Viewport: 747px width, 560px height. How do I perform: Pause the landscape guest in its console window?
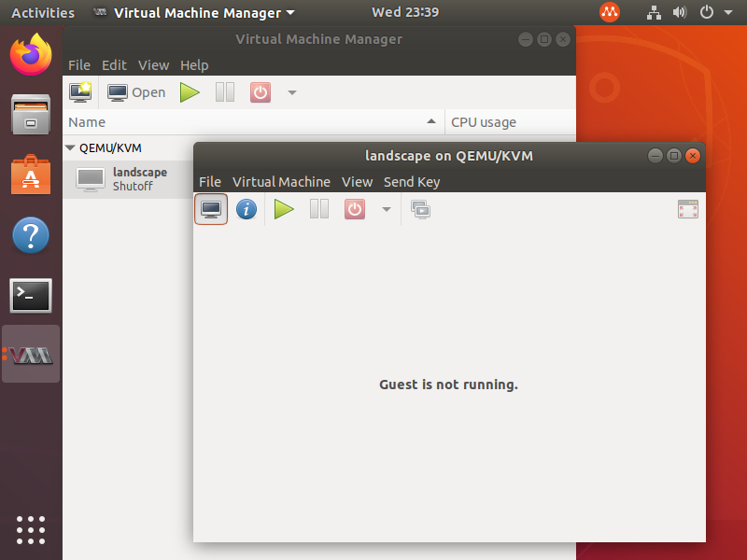[319, 209]
